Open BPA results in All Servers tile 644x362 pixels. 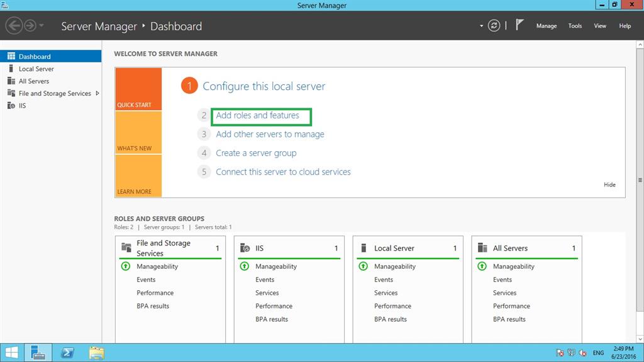[509, 319]
